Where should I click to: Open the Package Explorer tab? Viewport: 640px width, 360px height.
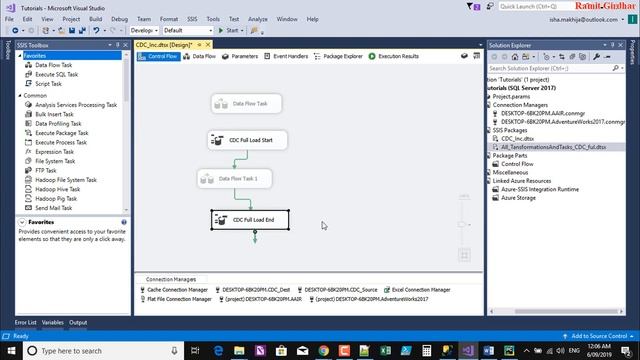(x=338, y=56)
